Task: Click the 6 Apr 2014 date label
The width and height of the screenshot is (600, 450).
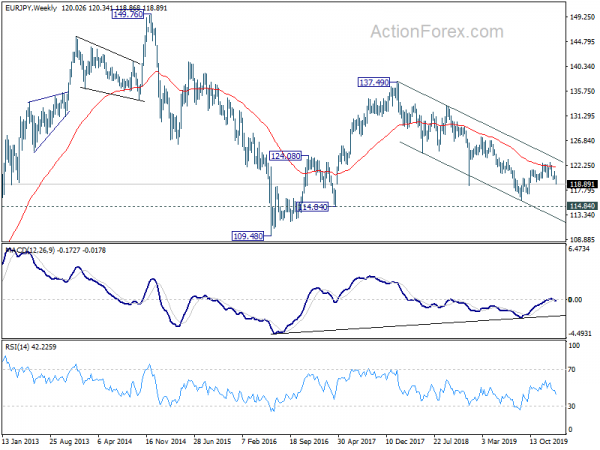Action: (115, 441)
